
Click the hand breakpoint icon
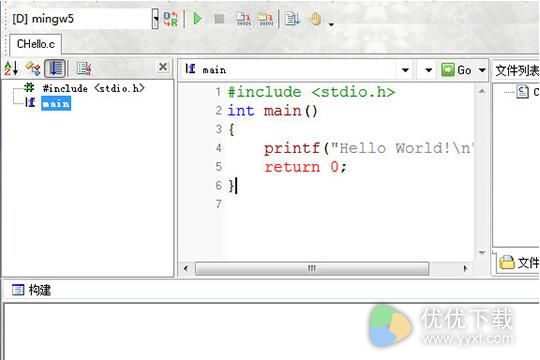tap(315, 19)
